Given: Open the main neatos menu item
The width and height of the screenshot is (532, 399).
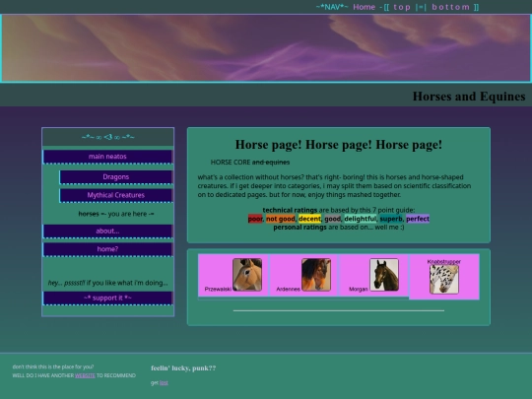Looking at the screenshot, I should coord(107,157).
